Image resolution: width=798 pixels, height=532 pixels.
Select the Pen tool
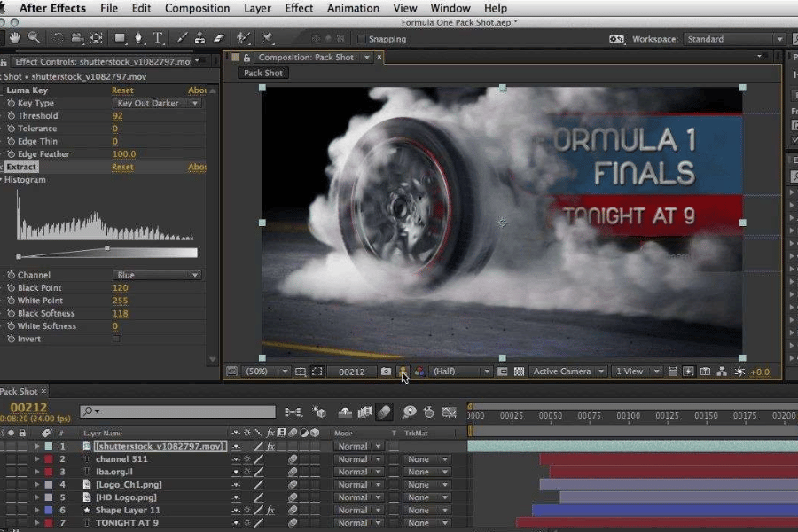139,38
